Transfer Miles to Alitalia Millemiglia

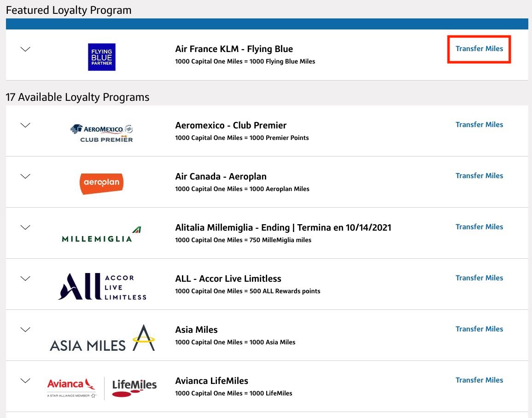pyautogui.click(x=479, y=227)
